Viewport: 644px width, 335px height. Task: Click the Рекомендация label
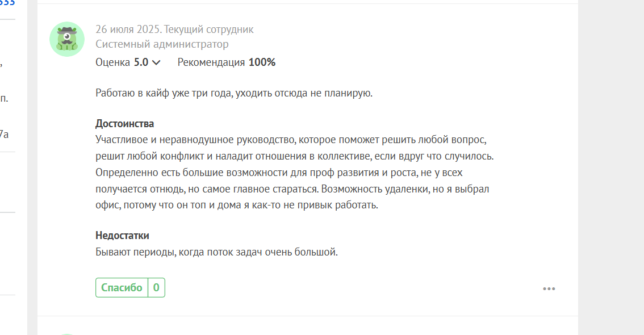click(x=211, y=62)
